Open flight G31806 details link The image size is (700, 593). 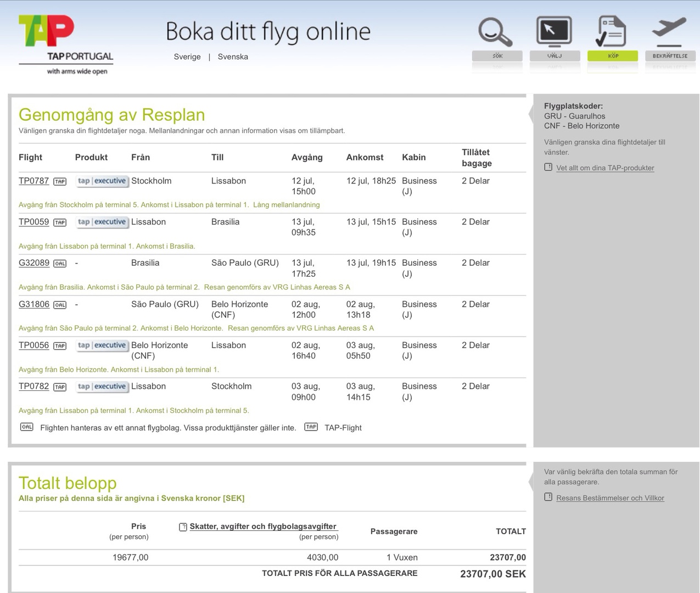click(x=34, y=304)
